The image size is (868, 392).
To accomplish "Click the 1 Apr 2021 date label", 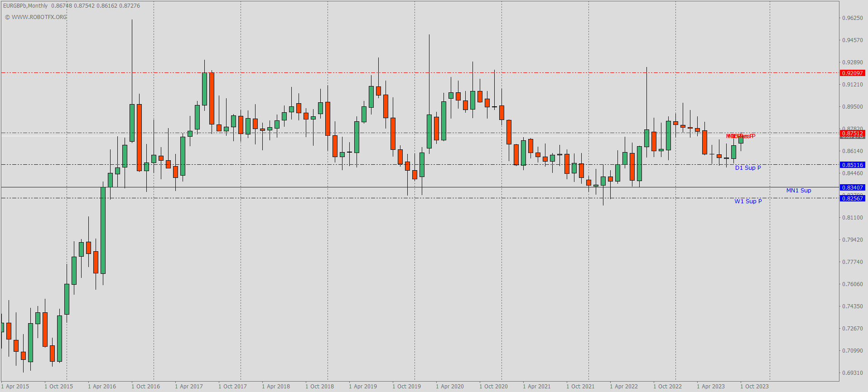I will click(x=537, y=387).
